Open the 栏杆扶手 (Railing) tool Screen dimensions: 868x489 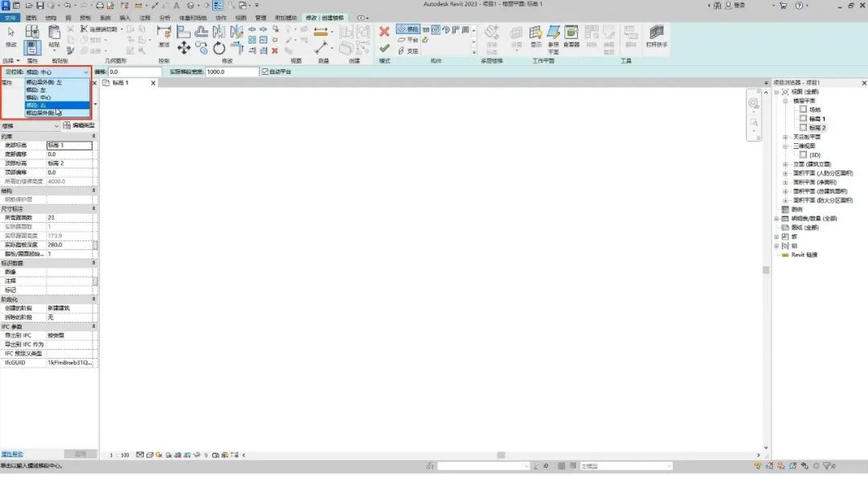point(657,36)
